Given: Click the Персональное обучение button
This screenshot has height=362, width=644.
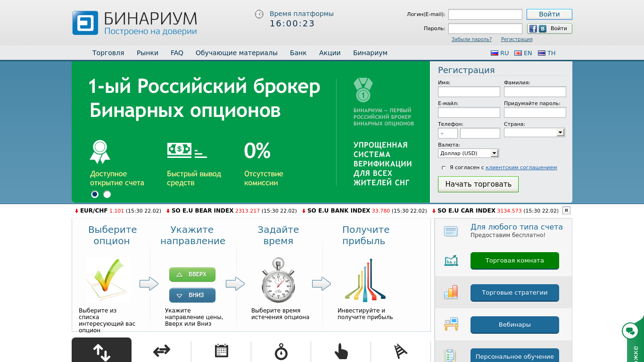Looking at the screenshot, I should tap(515, 355).
